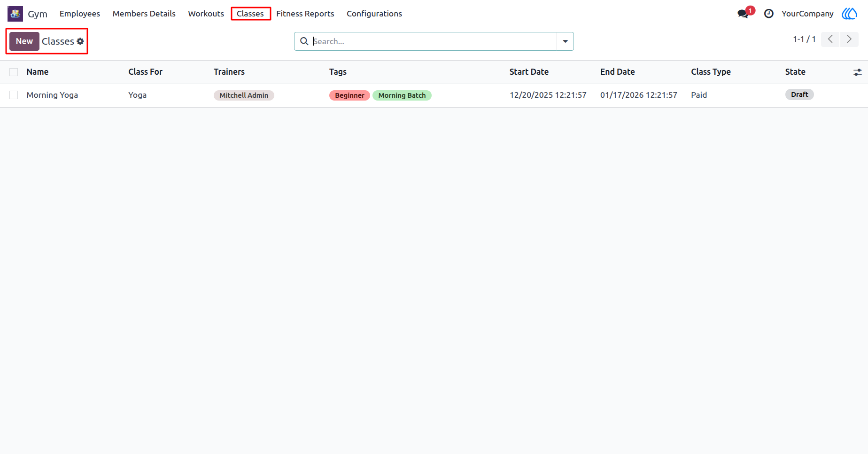Click the Classes settings gear icon

[80, 41]
